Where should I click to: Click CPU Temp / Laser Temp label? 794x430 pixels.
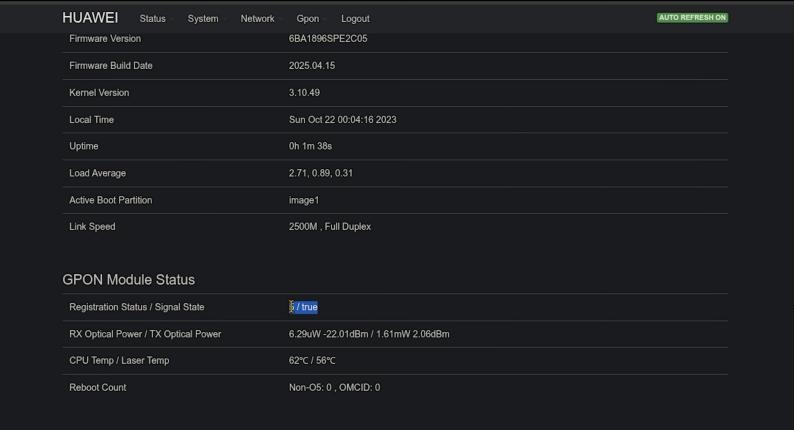coord(119,361)
